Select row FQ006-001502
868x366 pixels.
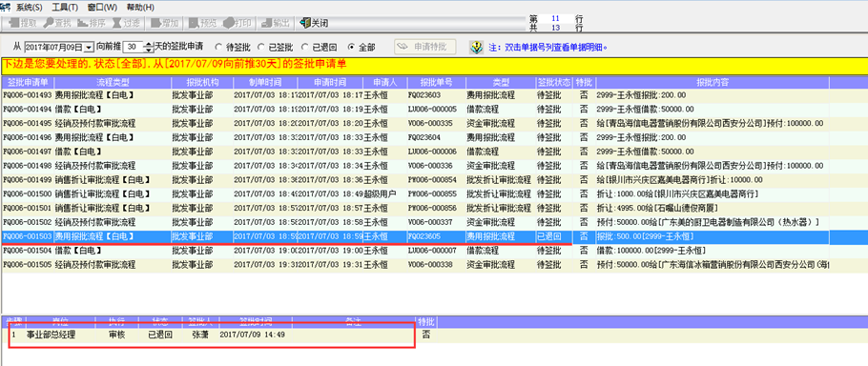415,222
